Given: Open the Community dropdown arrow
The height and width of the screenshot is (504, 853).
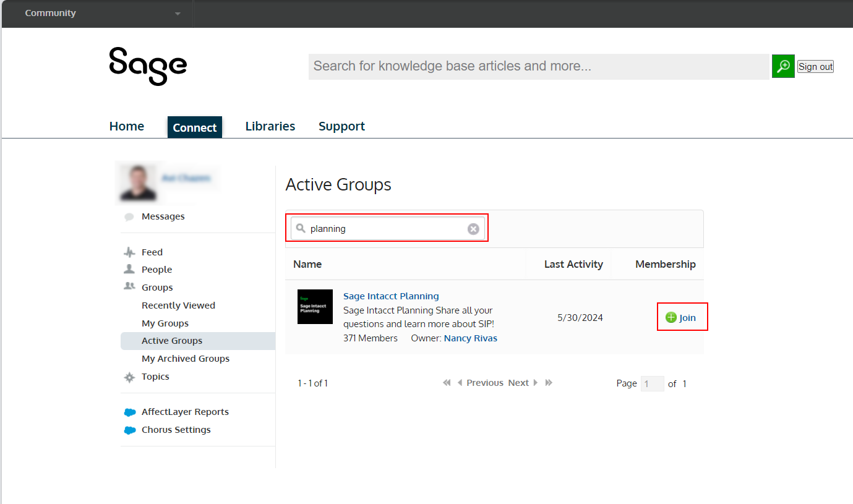Looking at the screenshot, I should point(178,14).
